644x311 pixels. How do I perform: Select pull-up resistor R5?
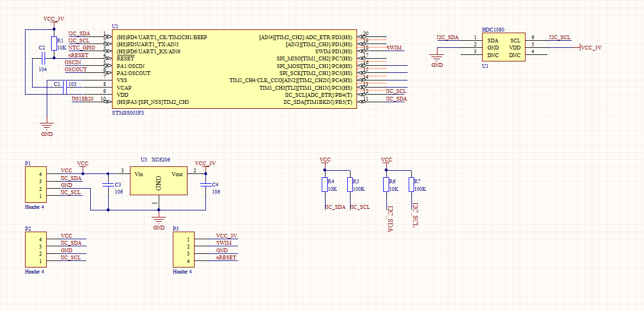tap(350, 184)
